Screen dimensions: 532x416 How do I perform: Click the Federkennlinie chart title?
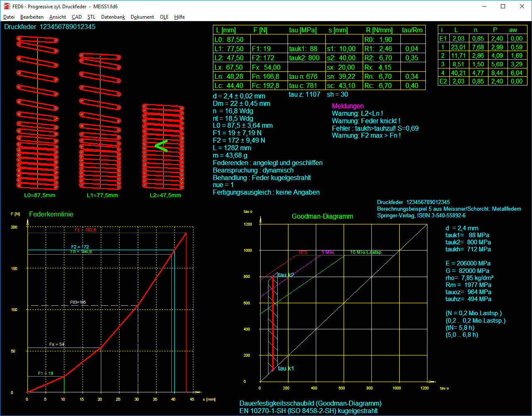(x=51, y=214)
